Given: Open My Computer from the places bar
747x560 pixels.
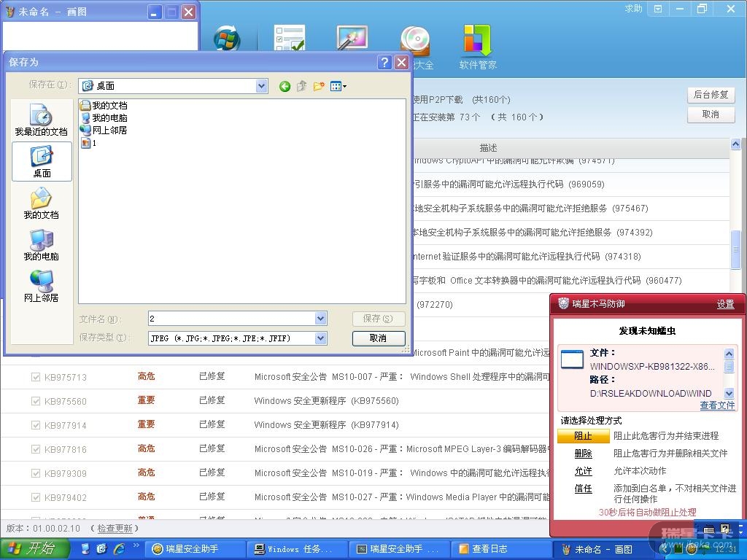Looking at the screenshot, I should (42, 245).
